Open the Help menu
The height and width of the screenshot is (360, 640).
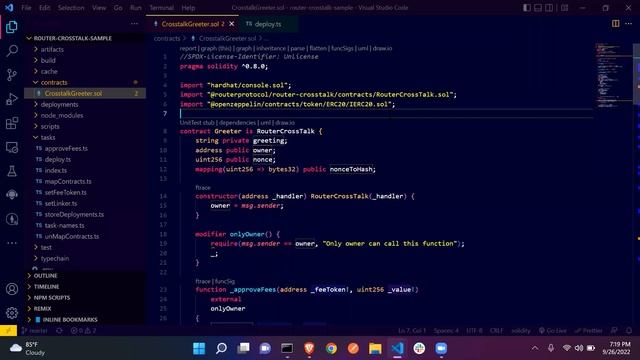pyautogui.click(x=188, y=8)
